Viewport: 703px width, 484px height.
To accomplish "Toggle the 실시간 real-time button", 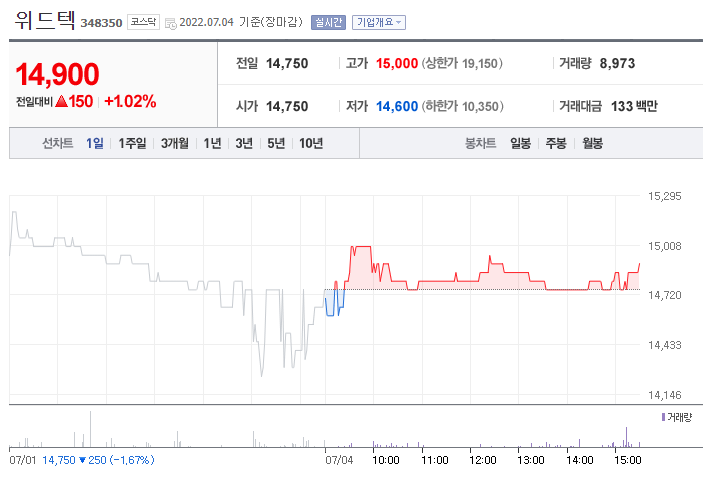I will 328,22.
